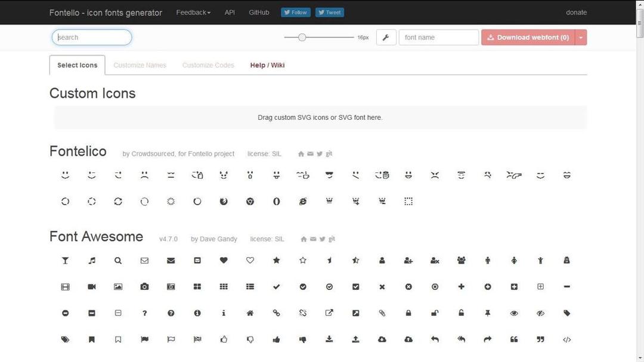Open the Help / Wiki tab

(x=267, y=66)
